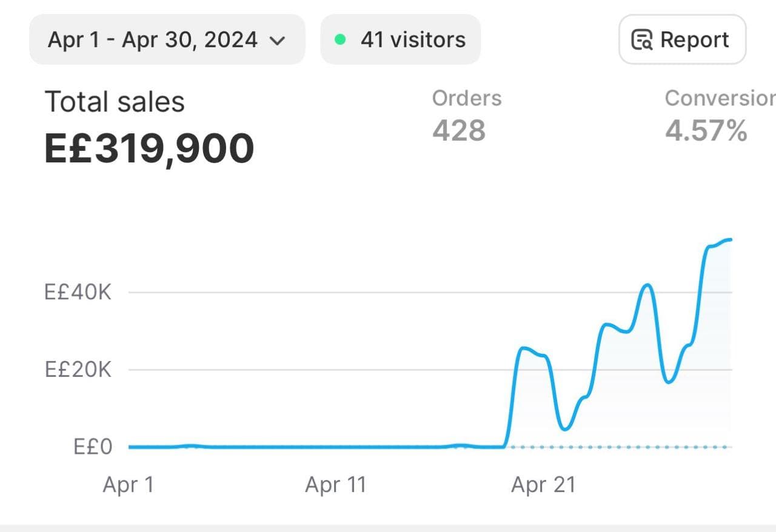This screenshot has width=776, height=532.
Task: Click the E£0 axis label
Action: pyautogui.click(x=93, y=447)
